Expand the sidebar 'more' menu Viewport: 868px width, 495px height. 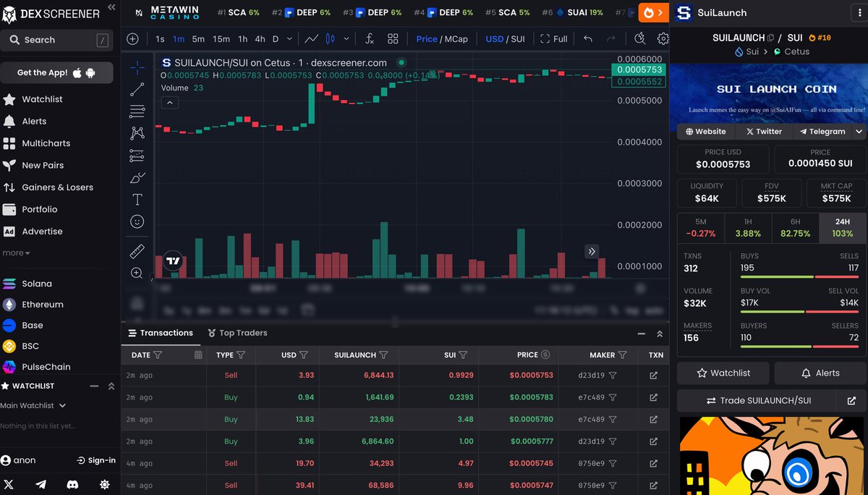16,253
